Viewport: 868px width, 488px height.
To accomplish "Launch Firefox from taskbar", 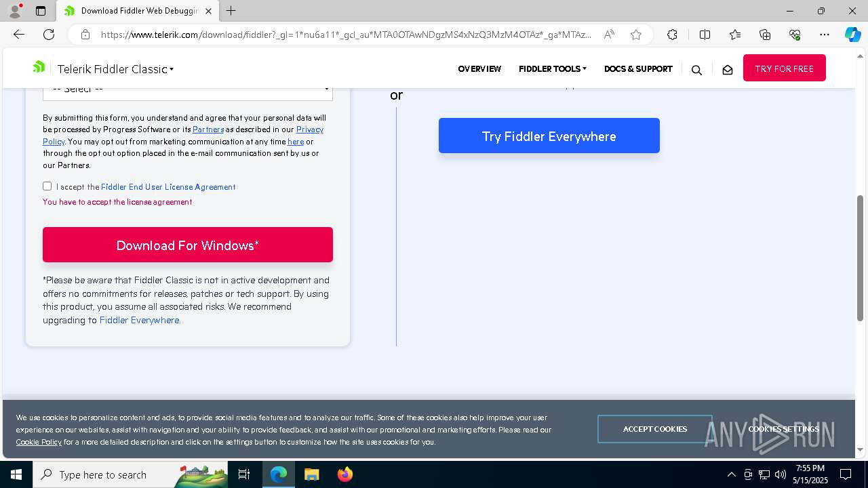I will pyautogui.click(x=345, y=474).
